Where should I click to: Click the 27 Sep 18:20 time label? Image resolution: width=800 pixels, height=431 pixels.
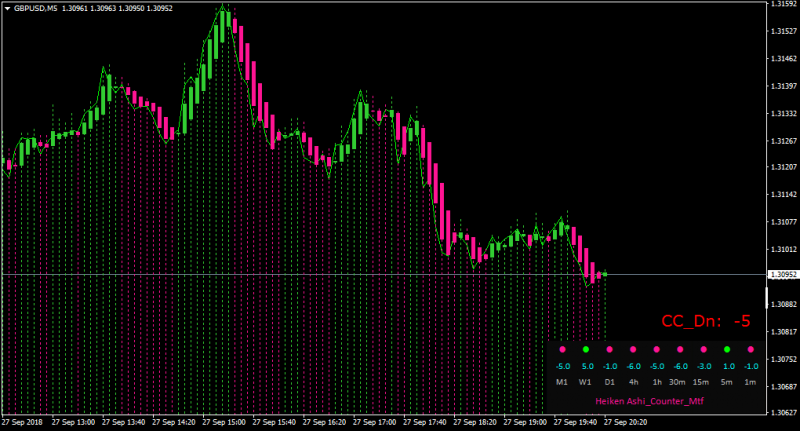tap(475, 422)
